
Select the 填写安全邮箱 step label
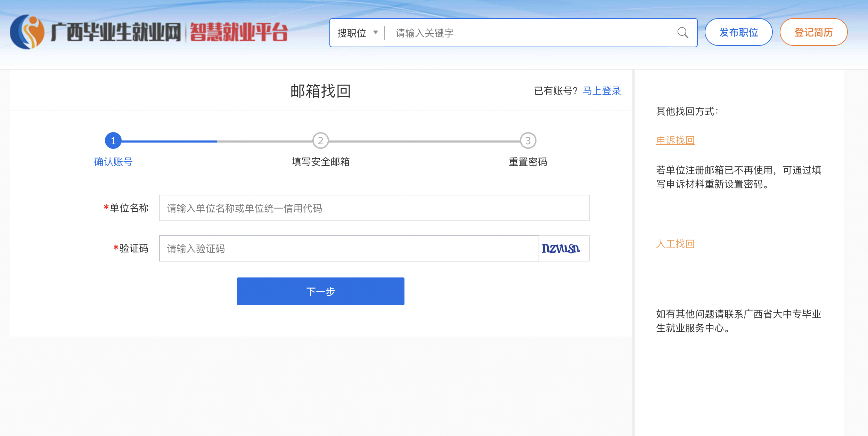320,162
